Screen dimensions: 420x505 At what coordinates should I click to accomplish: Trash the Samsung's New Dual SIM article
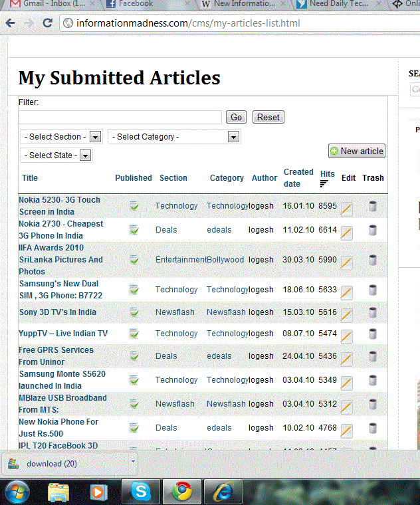373,290
